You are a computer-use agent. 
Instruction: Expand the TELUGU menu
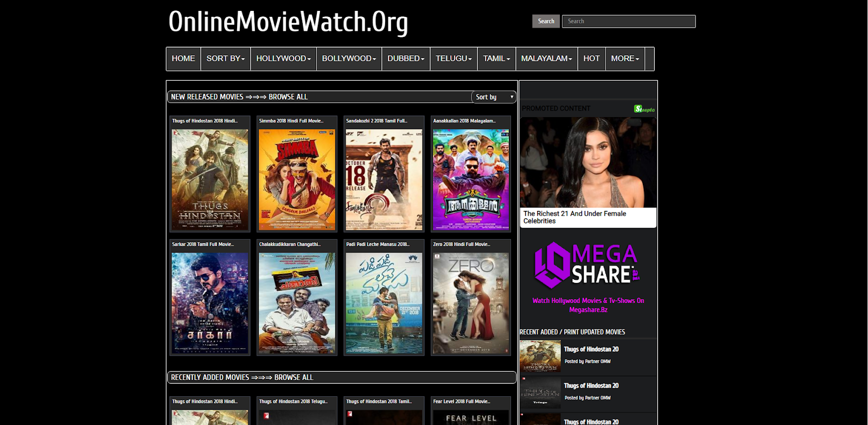(x=454, y=59)
